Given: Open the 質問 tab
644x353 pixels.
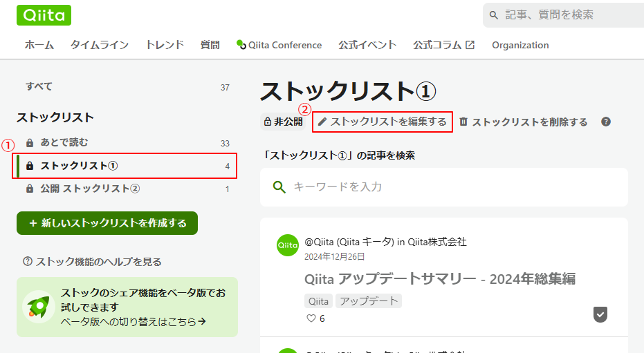Looking at the screenshot, I should pyautogui.click(x=210, y=45).
